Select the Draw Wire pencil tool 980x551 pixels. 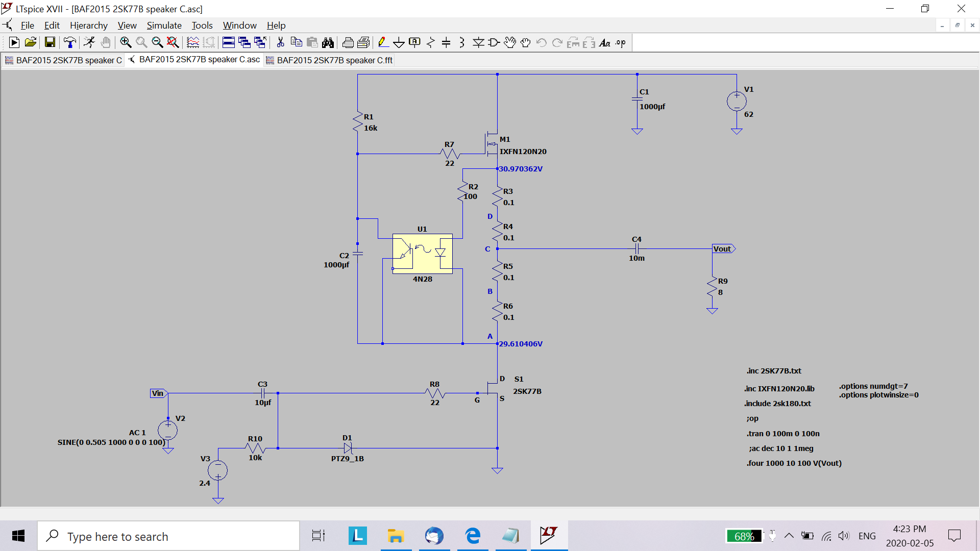pyautogui.click(x=383, y=43)
